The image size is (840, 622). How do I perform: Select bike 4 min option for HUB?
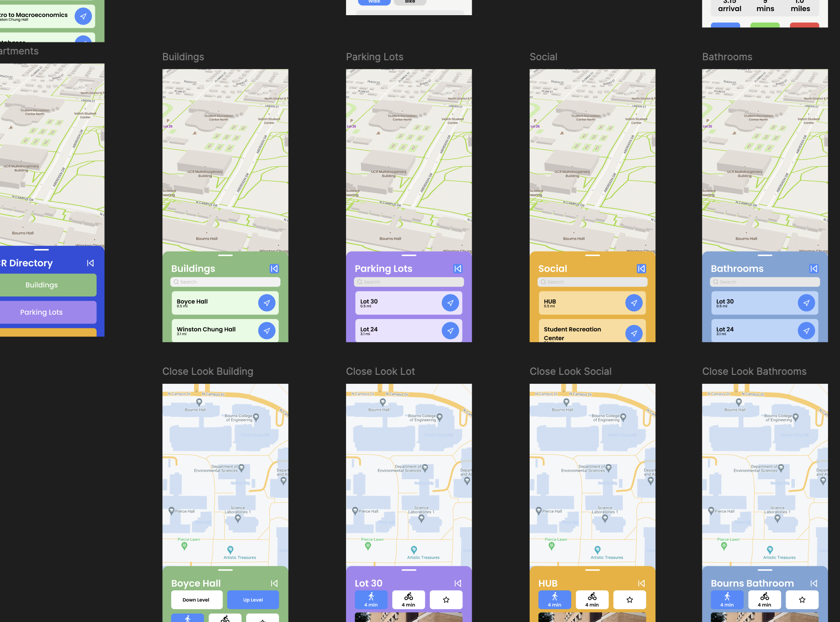(592, 600)
